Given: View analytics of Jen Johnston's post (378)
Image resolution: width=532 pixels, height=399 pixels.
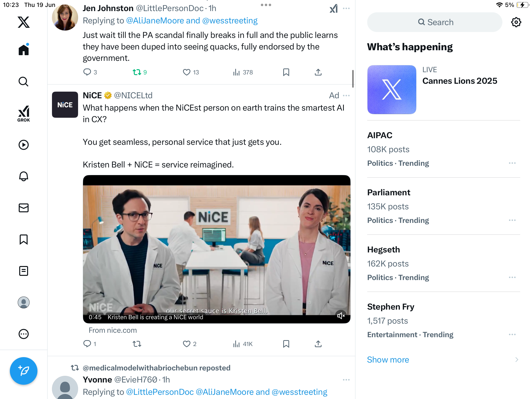Looking at the screenshot, I should coord(243,72).
